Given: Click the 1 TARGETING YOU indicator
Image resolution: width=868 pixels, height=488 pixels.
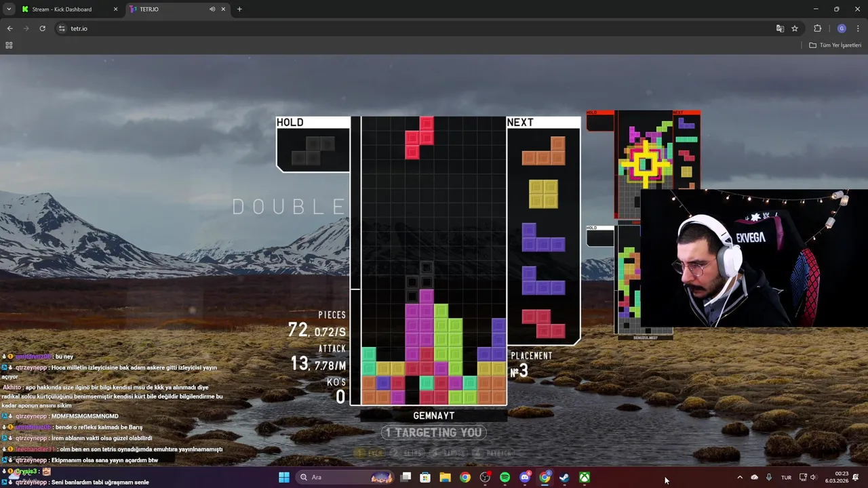Looking at the screenshot, I should click(434, 432).
